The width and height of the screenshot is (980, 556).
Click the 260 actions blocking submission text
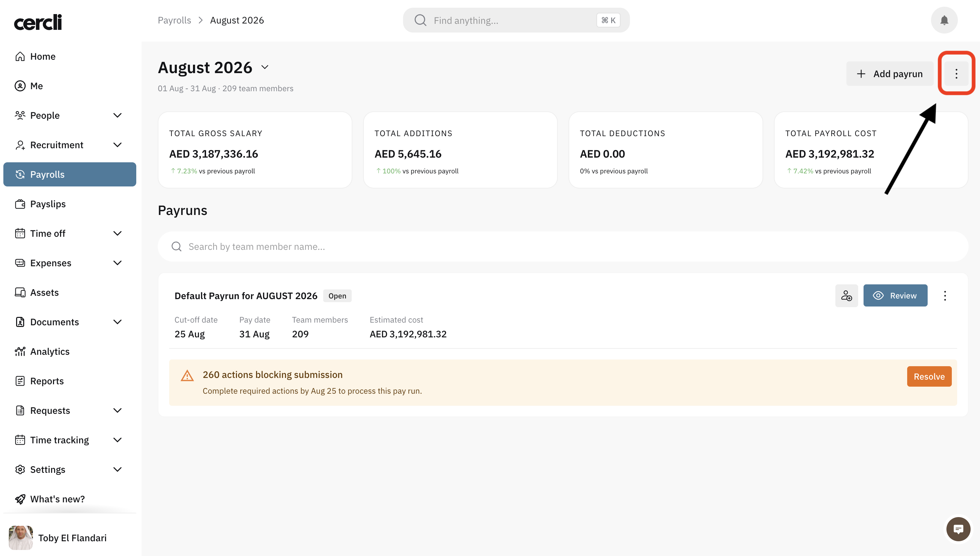click(x=273, y=375)
